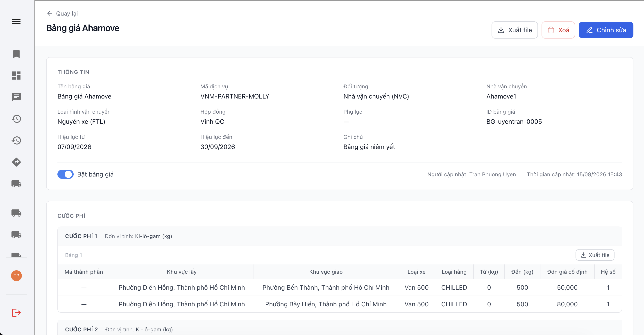The height and width of the screenshot is (335, 644).
Task: Click the red logout icon
Action: tap(16, 312)
